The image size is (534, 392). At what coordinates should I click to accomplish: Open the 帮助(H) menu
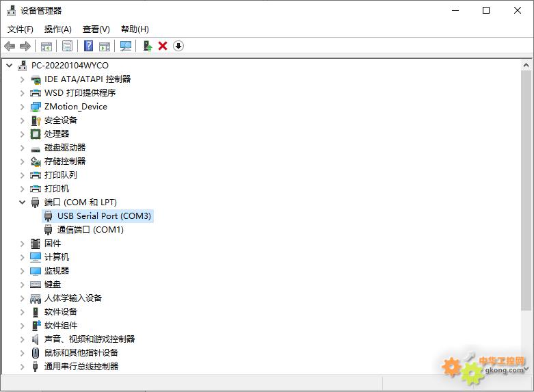coord(134,29)
